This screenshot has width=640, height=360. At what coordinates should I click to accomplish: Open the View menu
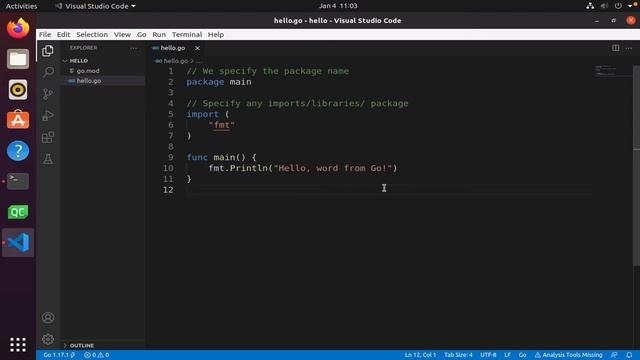[122, 35]
